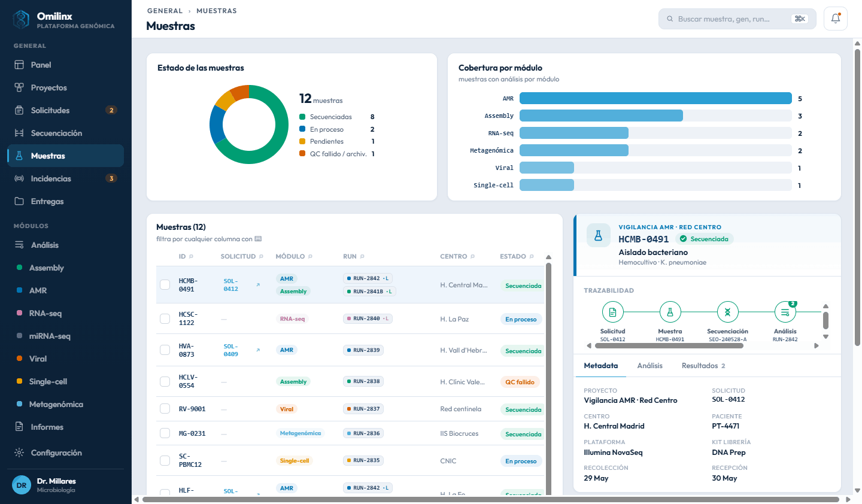Viewport: 862px width, 504px height.
Task: Click RUN-2839 run chip
Action: coord(363,350)
